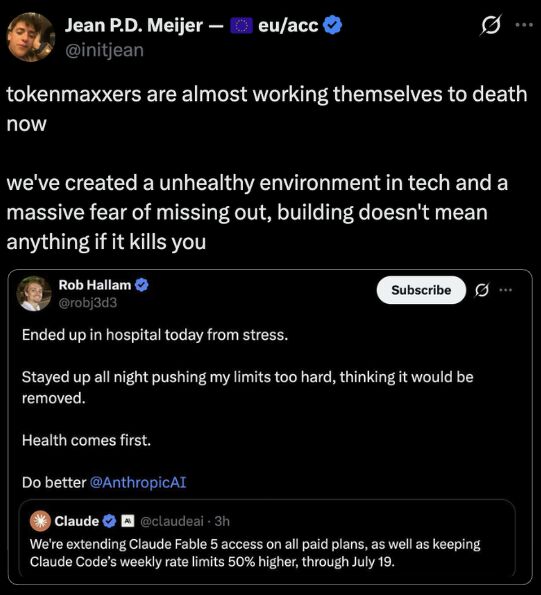The width and height of the screenshot is (541, 595).
Task: Open the more options menu on Jean's post
Action: [524, 25]
